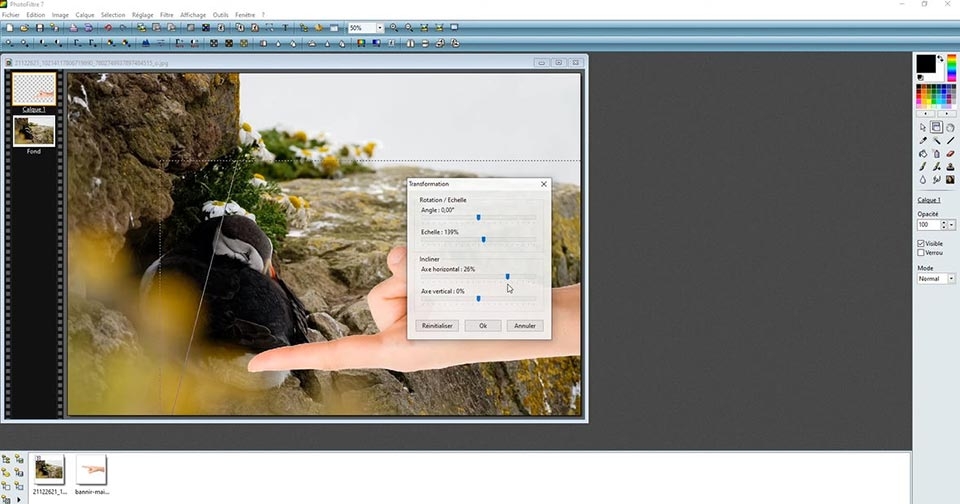
Task: Click the rainbow hue spectrum strip
Action: click(x=951, y=68)
